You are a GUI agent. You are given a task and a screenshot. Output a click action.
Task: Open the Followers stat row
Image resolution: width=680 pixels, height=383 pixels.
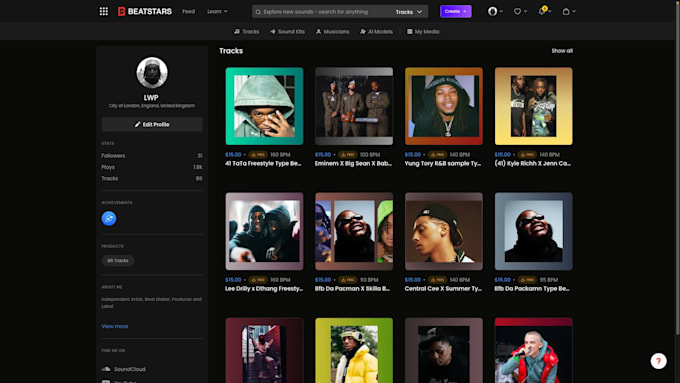[x=152, y=156]
